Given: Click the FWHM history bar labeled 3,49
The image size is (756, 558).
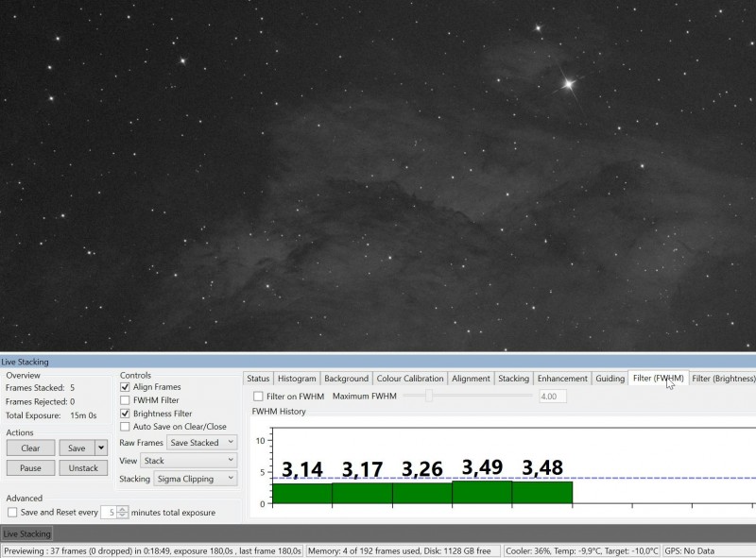Looking at the screenshot, I should pyautogui.click(x=482, y=492).
